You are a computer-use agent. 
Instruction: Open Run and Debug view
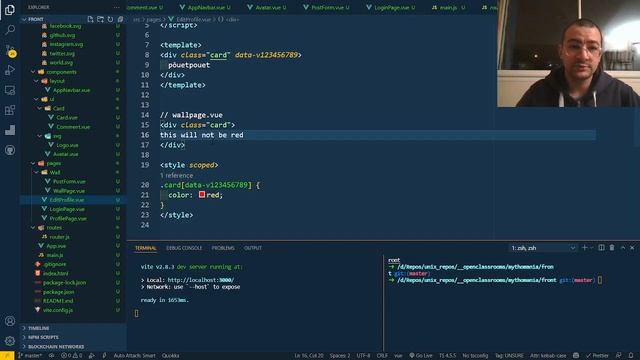coord(10,70)
